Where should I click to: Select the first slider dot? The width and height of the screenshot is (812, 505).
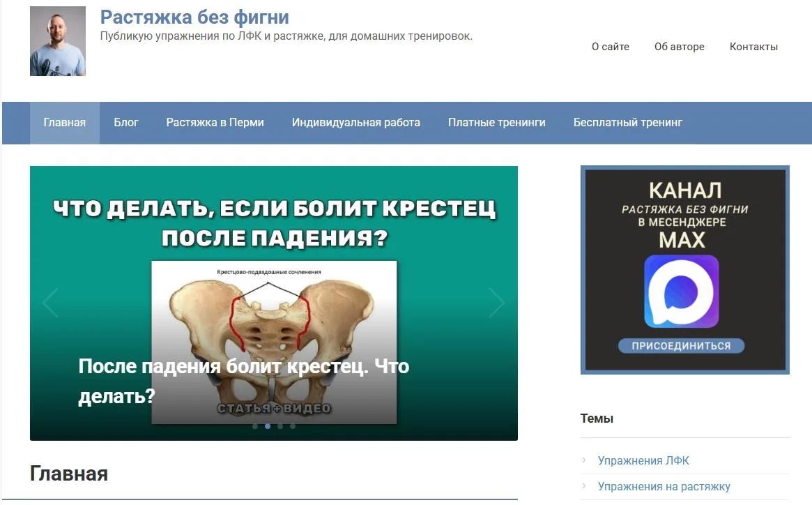click(255, 426)
